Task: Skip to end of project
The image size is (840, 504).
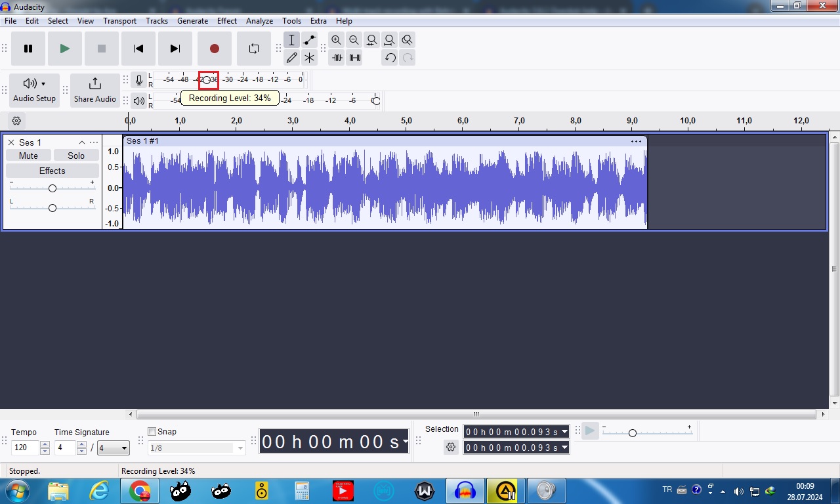Action: coord(175,49)
